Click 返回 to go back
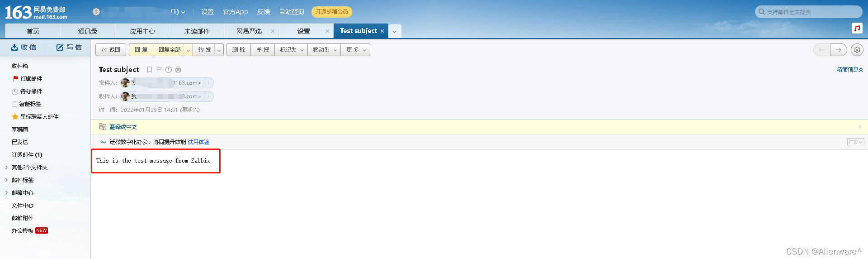868x259 pixels. point(111,50)
